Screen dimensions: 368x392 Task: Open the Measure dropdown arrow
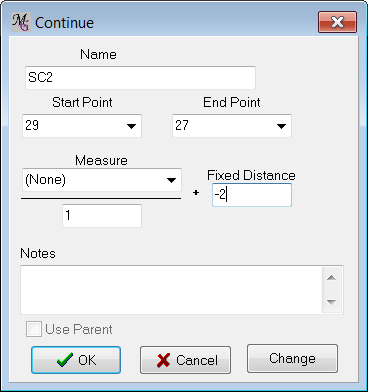tap(171, 180)
